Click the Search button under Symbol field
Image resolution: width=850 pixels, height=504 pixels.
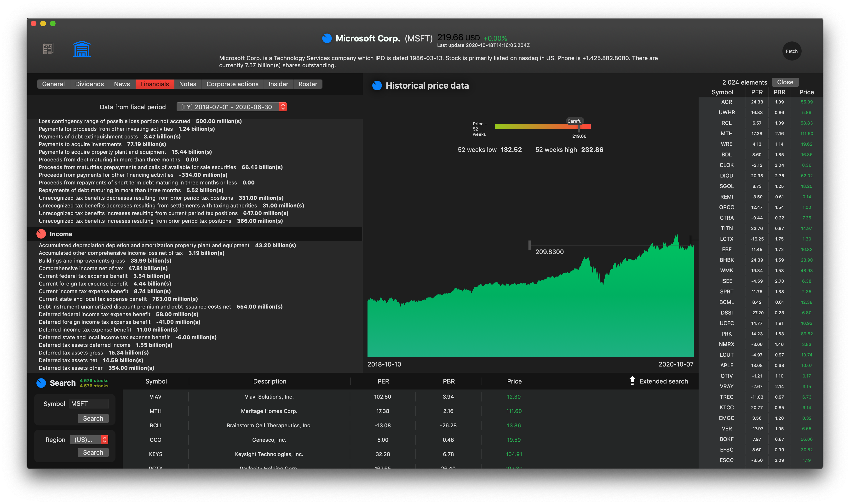[93, 418]
